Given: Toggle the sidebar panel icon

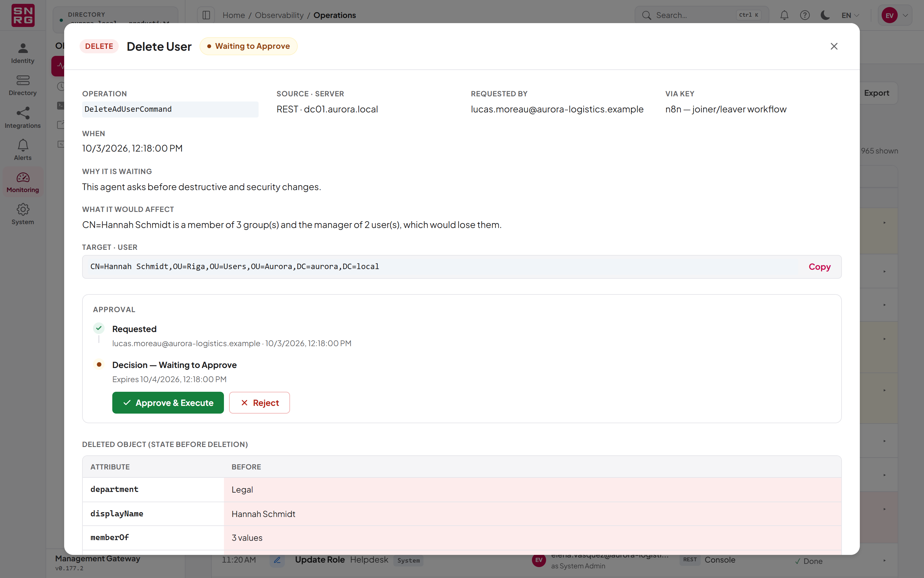Looking at the screenshot, I should pyautogui.click(x=206, y=15).
